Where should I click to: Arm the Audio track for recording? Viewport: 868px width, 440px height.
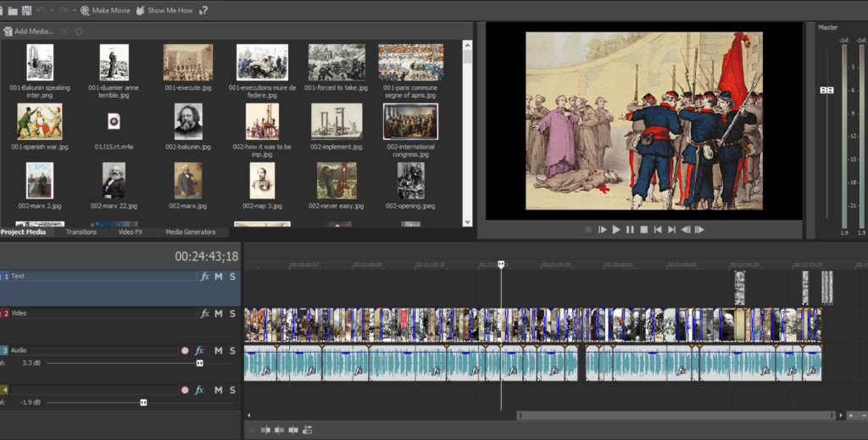click(x=185, y=350)
